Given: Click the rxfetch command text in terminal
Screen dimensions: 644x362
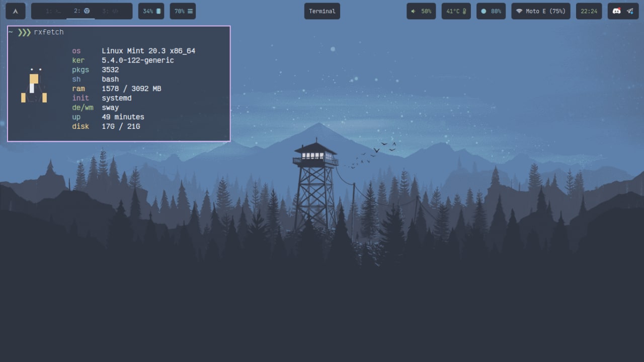Looking at the screenshot, I should point(49,32).
